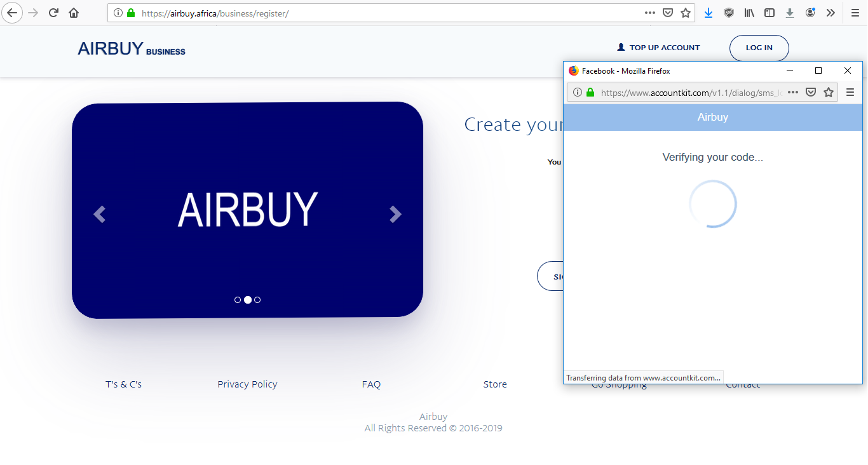The width and height of the screenshot is (868, 465).
Task: Select the first carousel indicator dot
Action: click(x=238, y=300)
